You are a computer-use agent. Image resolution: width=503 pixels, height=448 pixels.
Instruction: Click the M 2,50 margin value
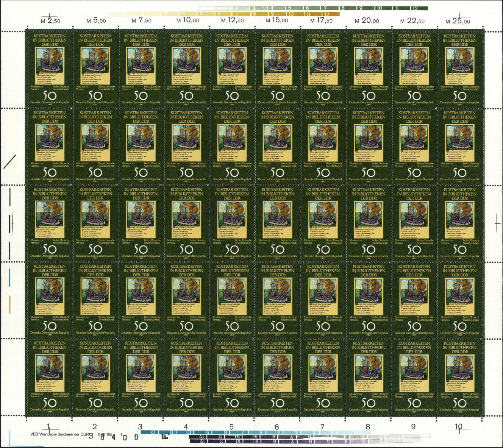pos(50,21)
